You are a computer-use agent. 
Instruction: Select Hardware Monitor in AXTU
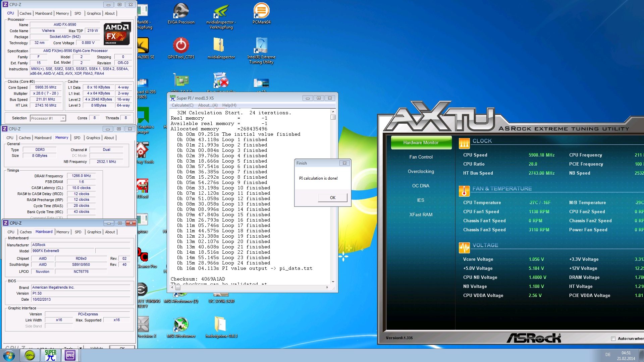[421, 142]
